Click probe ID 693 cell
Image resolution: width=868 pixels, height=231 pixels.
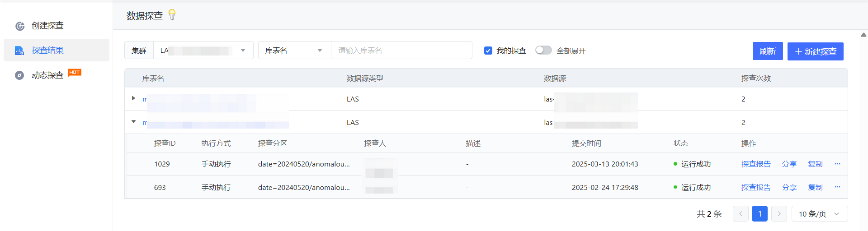coord(160,187)
